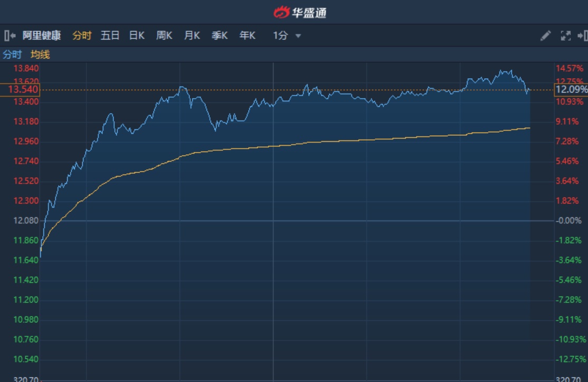Click the 12.080 previous close price label

click(25, 221)
